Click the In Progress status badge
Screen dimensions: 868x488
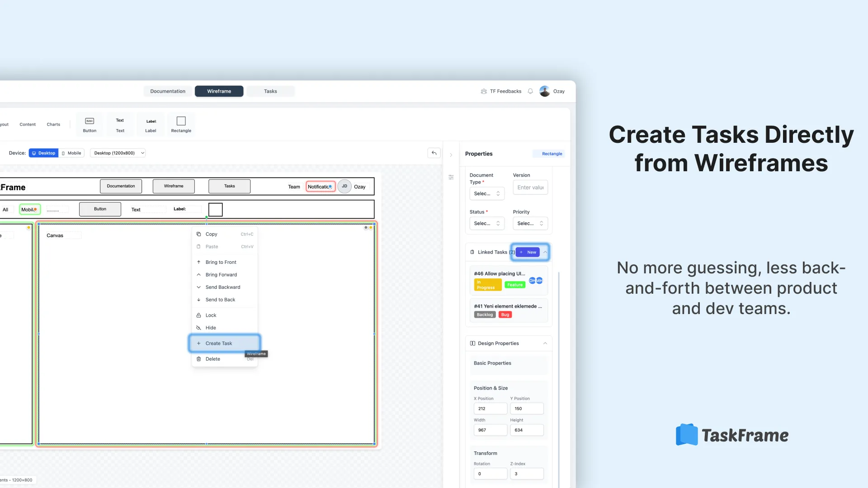coord(487,285)
